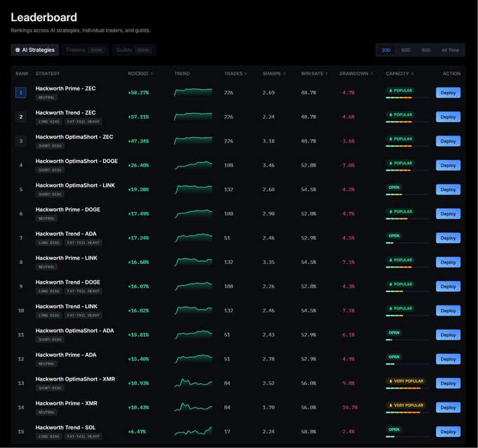The image size is (478, 448).
Task: Deploy Hackworth OptimaShort - ADA strategy
Action: (448, 335)
